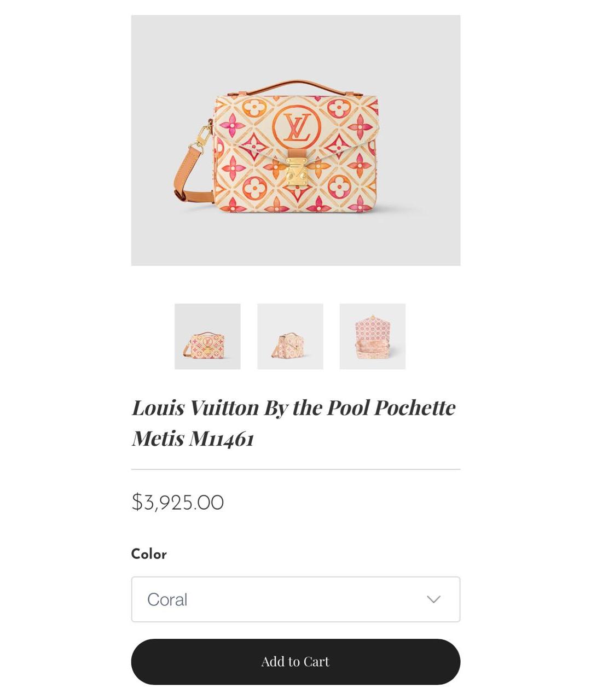Add the Pochette Metis bag to your cart
Image resolution: width=591 pixels, height=700 pixels.
pos(296,661)
